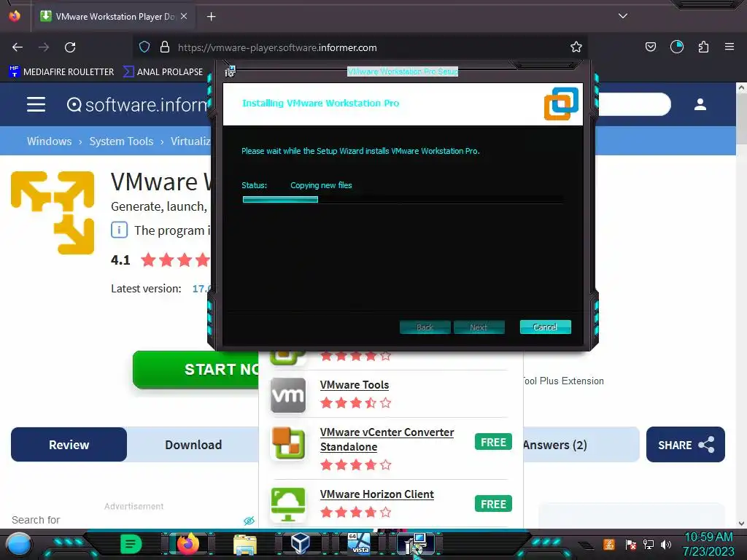The width and height of the screenshot is (747, 560).
Task: Click the ad privacy eye icon
Action: (249, 521)
